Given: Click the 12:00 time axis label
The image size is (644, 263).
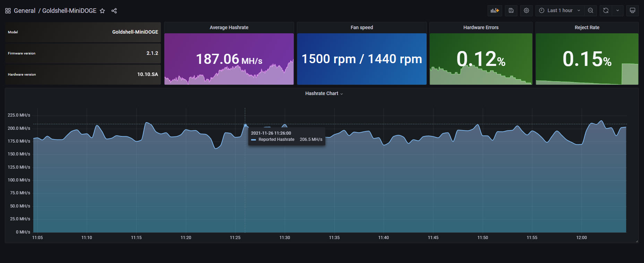Looking at the screenshot, I should coord(582,238).
